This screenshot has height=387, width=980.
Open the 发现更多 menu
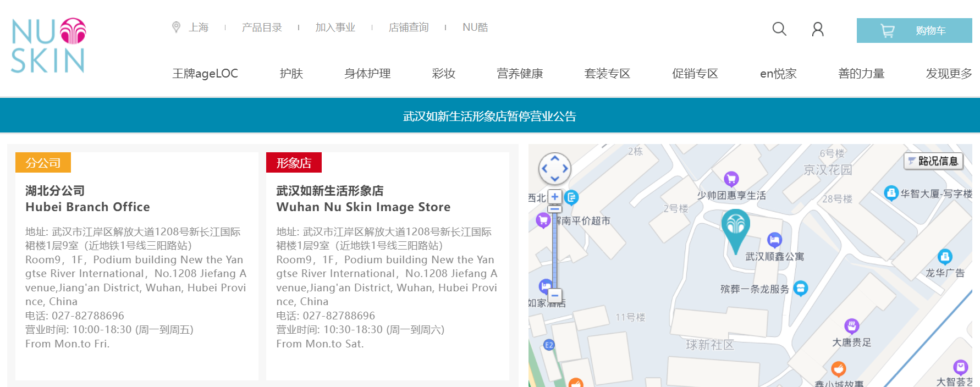click(x=949, y=74)
